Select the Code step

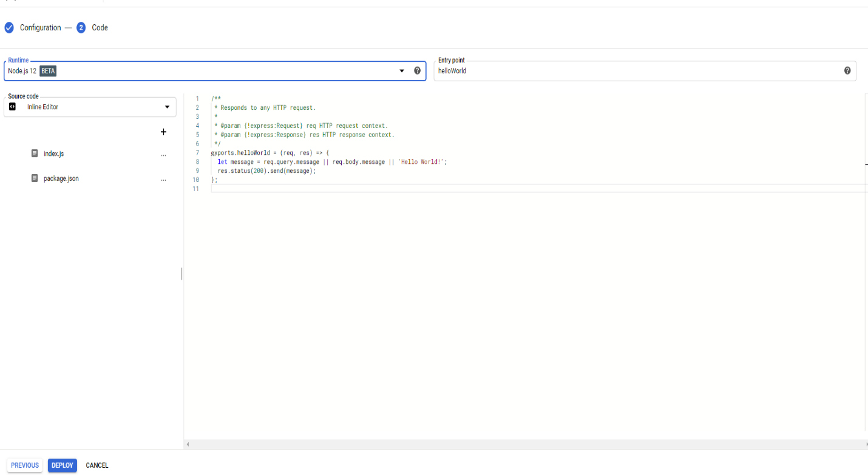(x=100, y=27)
